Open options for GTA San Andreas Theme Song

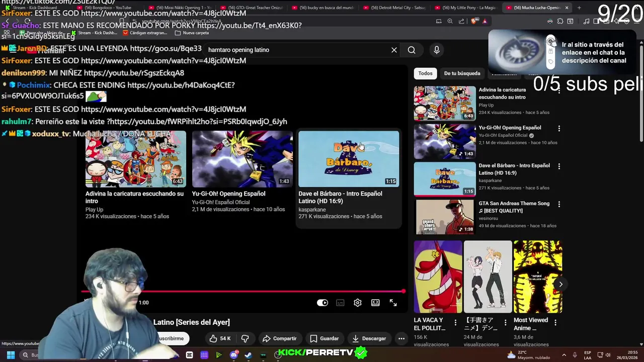(559, 205)
